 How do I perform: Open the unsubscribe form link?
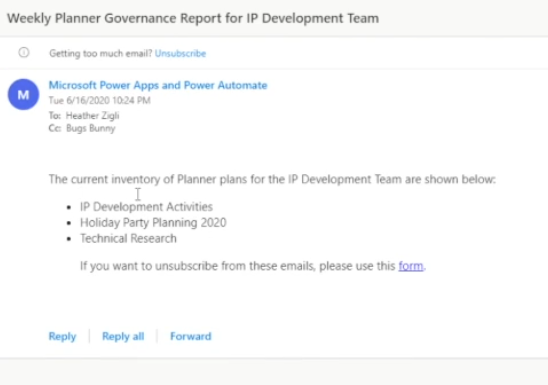(x=411, y=266)
